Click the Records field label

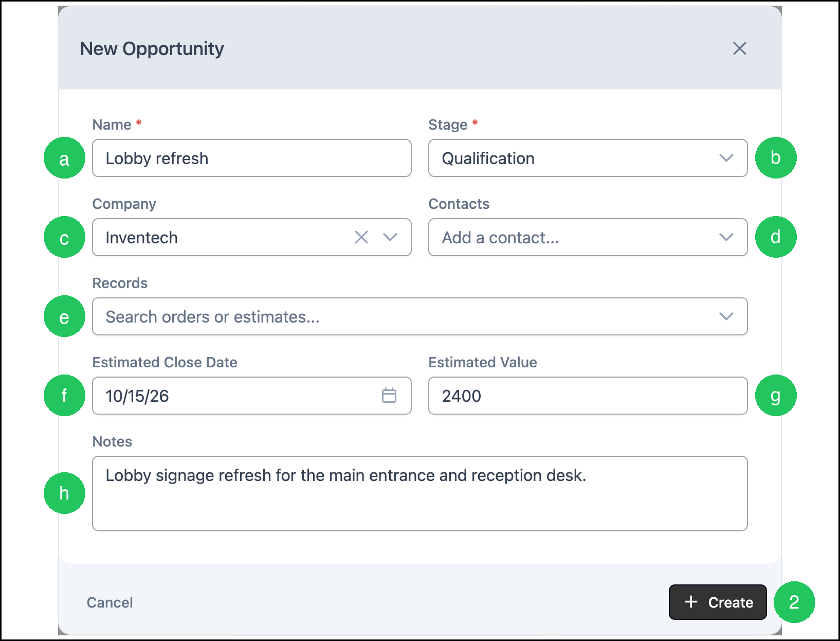coord(120,283)
